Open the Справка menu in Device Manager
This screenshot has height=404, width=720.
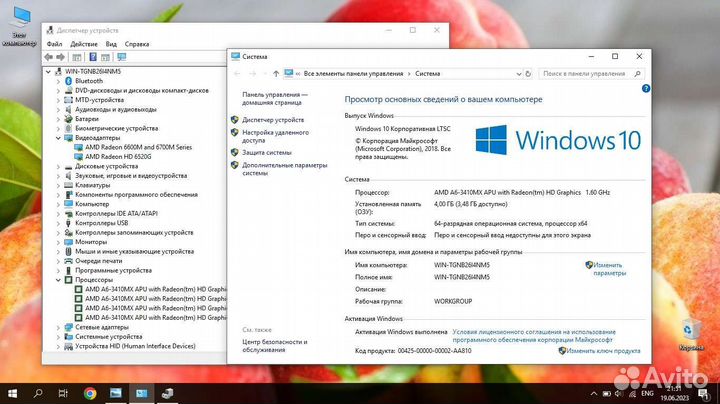137,44
